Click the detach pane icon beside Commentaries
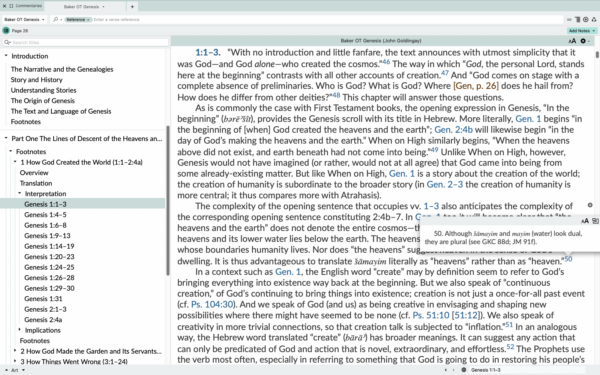Viewport: 600px width, 375px height. click(11, 6)
